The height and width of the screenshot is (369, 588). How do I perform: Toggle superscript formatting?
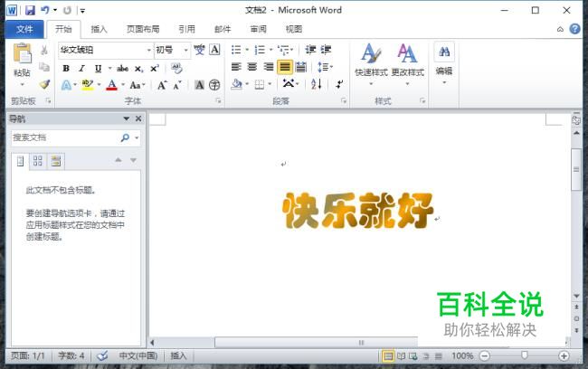(155, 68)
